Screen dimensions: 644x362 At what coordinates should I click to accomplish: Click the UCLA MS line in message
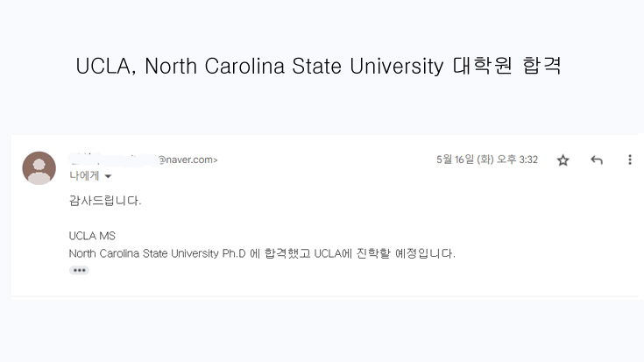point(92,236)
